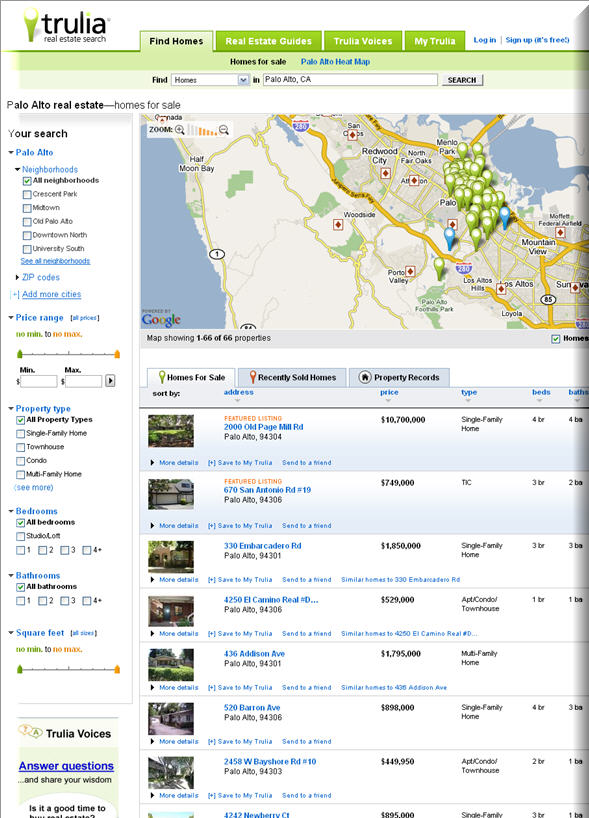589x818 pixels.
Task: Click the red city marker at Los Altos
Action: (x=501, y=288)
